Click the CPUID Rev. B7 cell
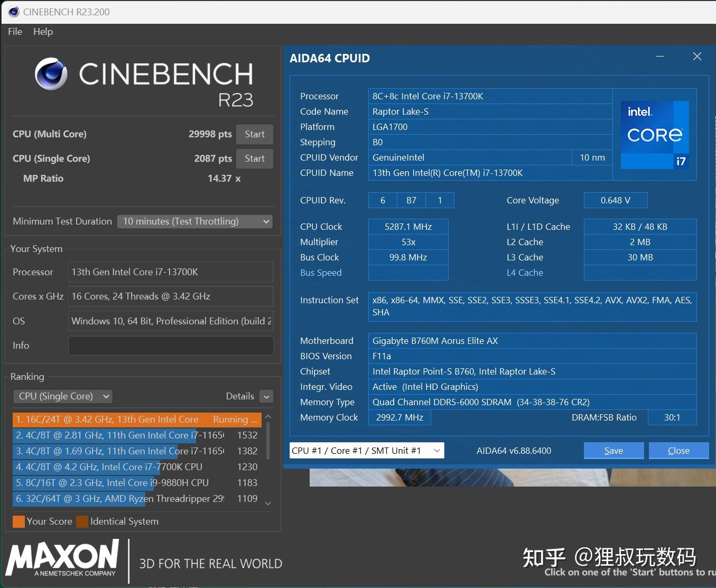 pos(411,200)
